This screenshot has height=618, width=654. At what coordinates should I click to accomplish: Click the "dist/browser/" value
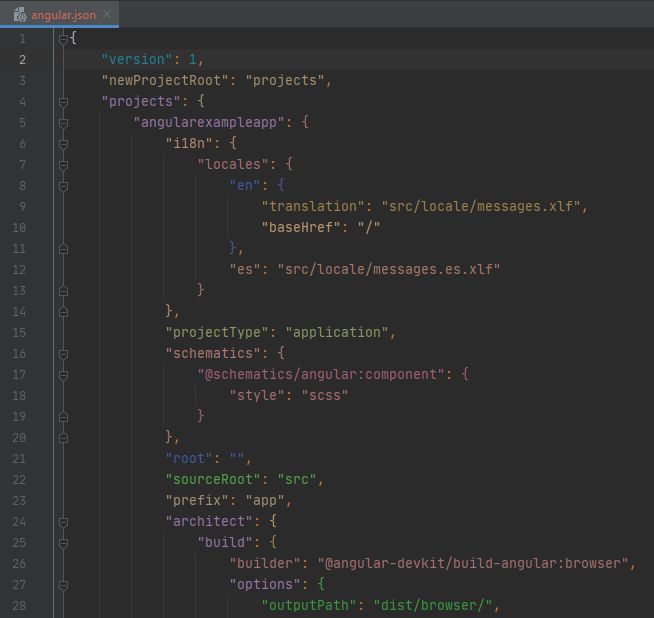tap(433, 605)
